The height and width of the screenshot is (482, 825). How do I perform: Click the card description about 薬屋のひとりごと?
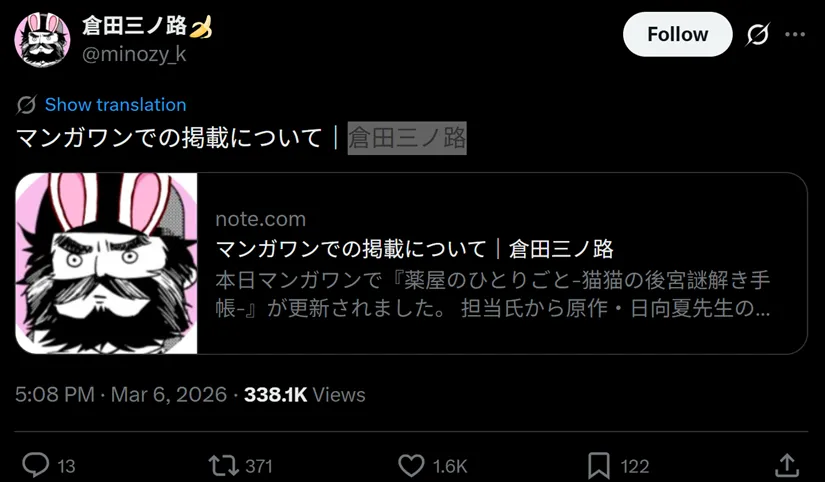pyautogui.click(x=492, y=294)
